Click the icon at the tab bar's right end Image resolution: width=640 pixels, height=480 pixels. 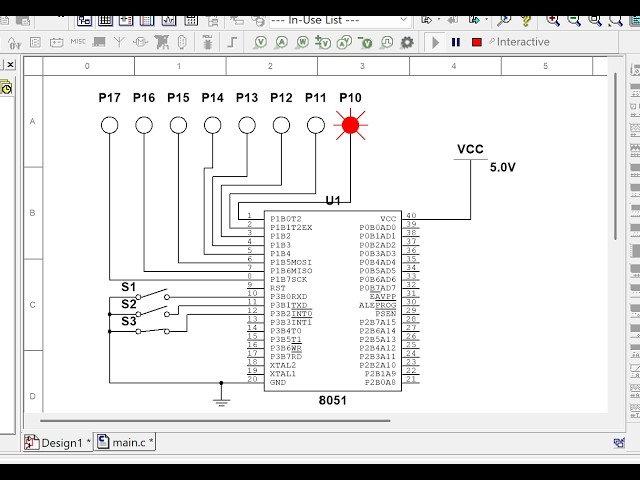[x=619, y=442]
